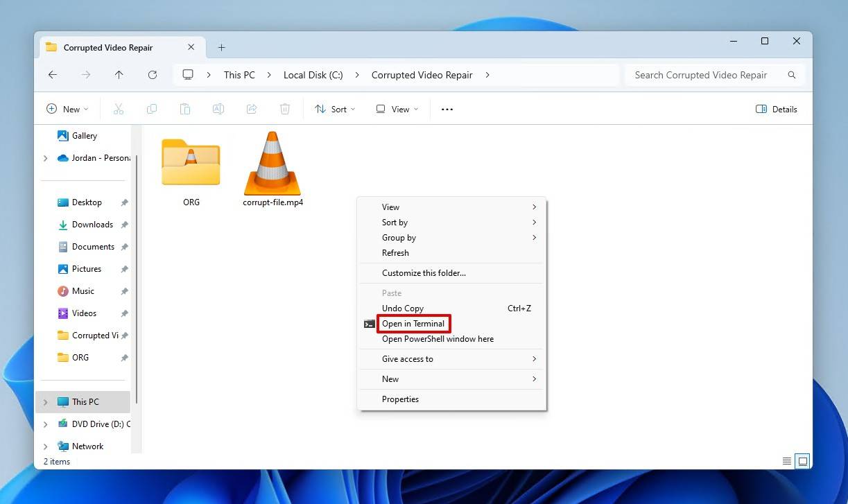Image resolution: width=848 pixels, height=504 pixels.
Task: Expand the DVD Drive (D:) node
Action: [46, 424]
